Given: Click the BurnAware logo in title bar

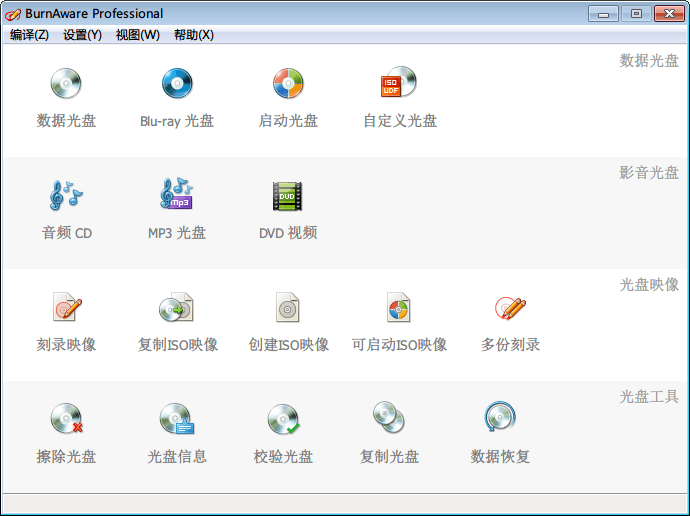Looking at the screenshot, I should [12, 14].
